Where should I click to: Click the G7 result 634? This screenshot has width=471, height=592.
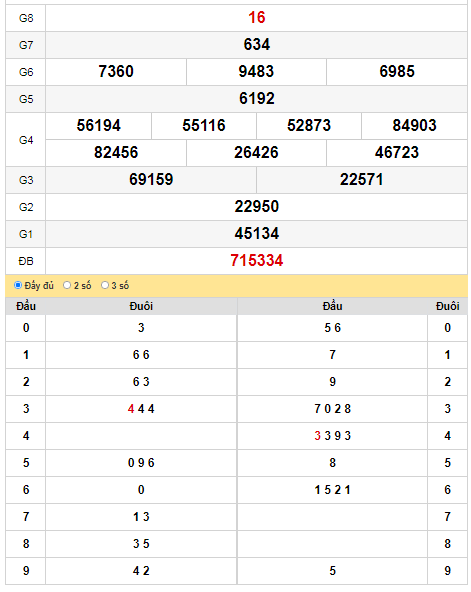click(257, 45)
